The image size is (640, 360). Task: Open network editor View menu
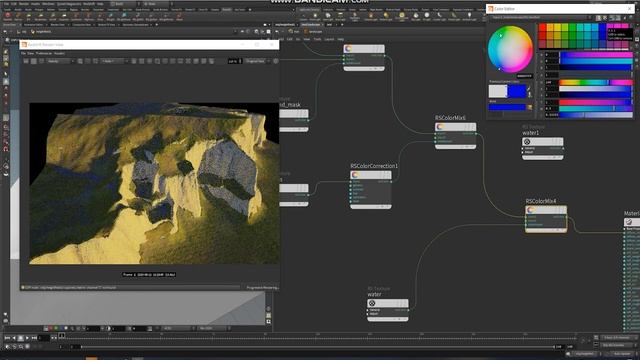coord(307,39)
